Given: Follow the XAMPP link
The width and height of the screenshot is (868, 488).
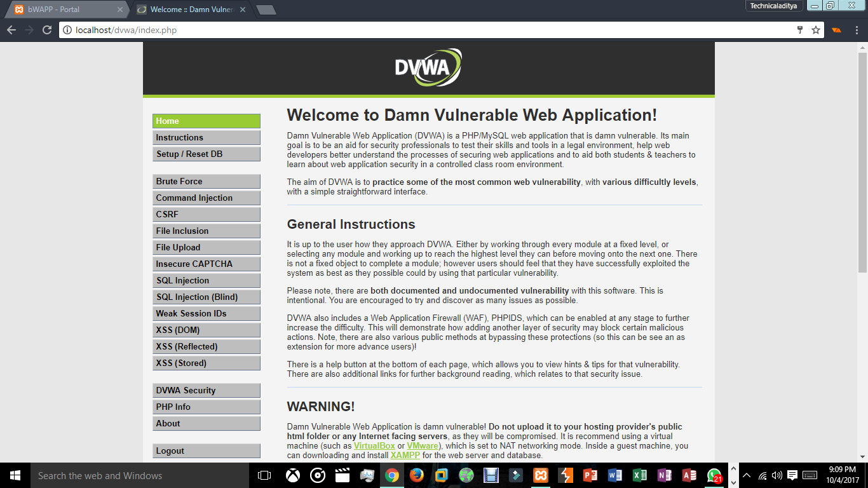Looking at the screenshot, I should 405,456.
